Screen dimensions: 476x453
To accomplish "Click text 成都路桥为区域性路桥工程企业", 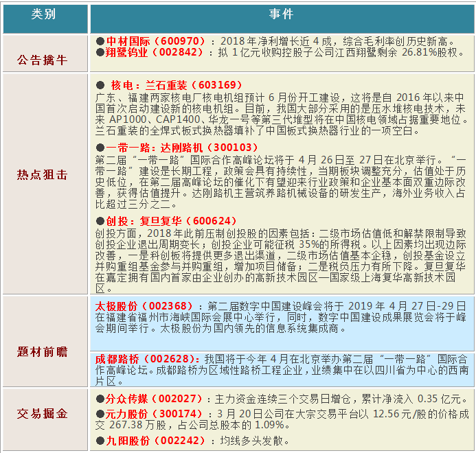I will tap(230, 371).
